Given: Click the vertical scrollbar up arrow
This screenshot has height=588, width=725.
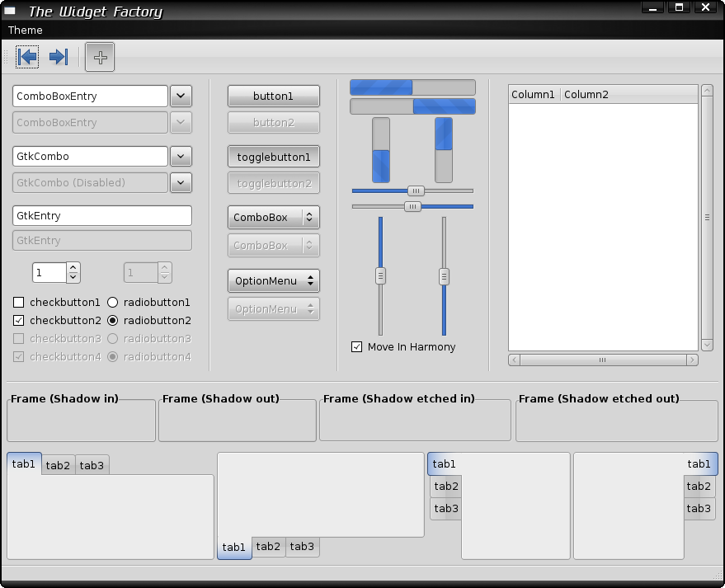Looking at the screenshot, I should pyautogui.click(x=707, y=90).
